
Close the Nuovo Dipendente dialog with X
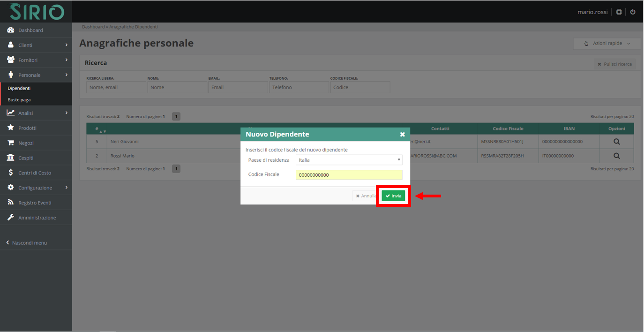click(402, 135)
